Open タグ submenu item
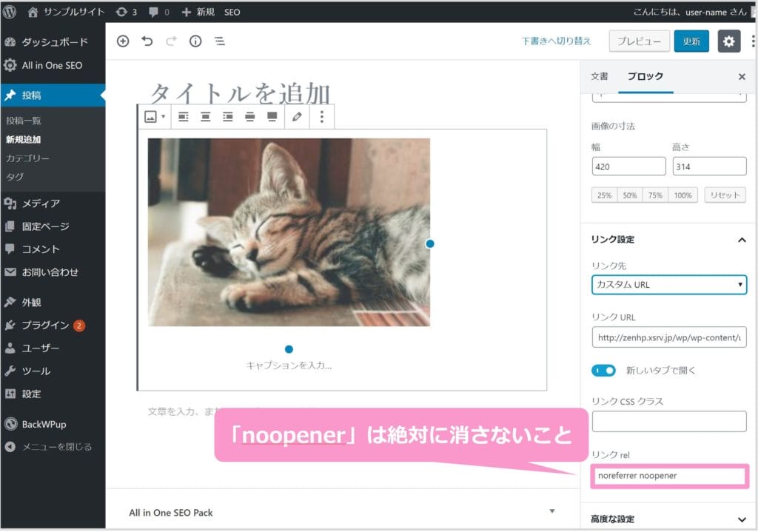 click(x=15, y=177)
